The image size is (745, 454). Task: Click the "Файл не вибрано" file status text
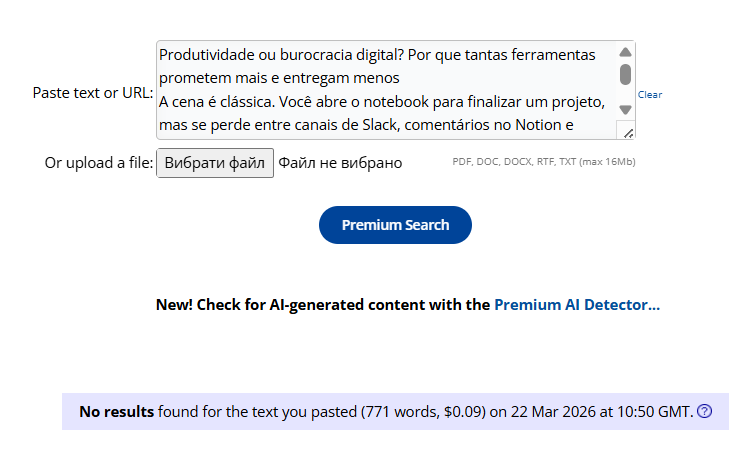(340, 163)
